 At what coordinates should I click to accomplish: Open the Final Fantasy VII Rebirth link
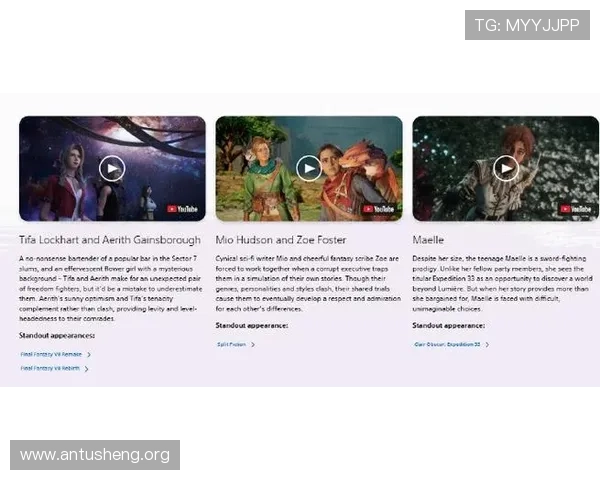49,368
